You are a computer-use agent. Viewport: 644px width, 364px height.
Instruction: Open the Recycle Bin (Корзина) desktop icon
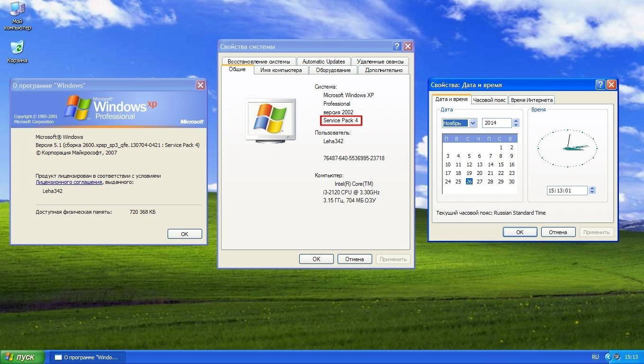tap(17, 52)
